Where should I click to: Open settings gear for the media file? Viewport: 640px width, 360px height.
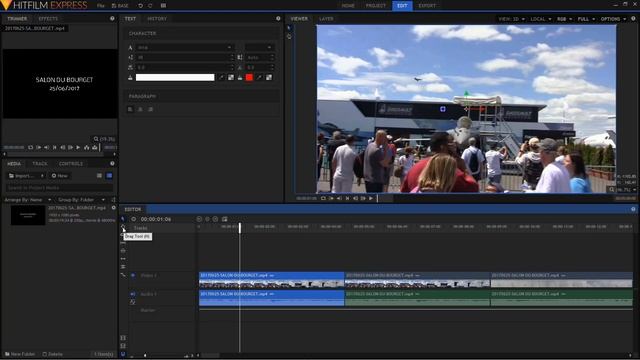113,208
